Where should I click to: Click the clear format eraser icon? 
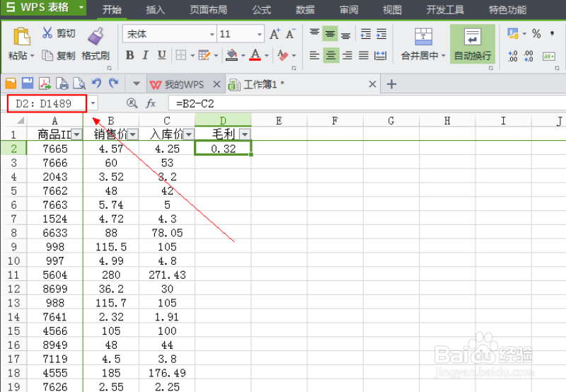pyautogui.click(x=283, y=55)
